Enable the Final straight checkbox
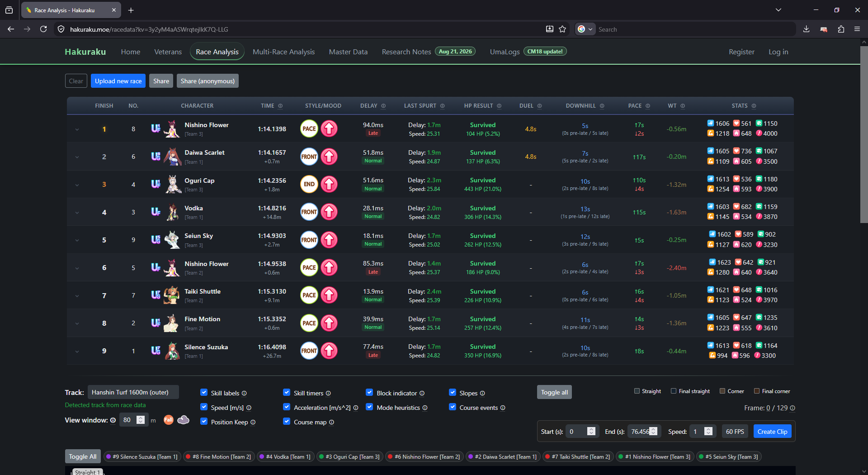This screenshot has width=868, height=475. pyautogui.click(x=674, y=391)
